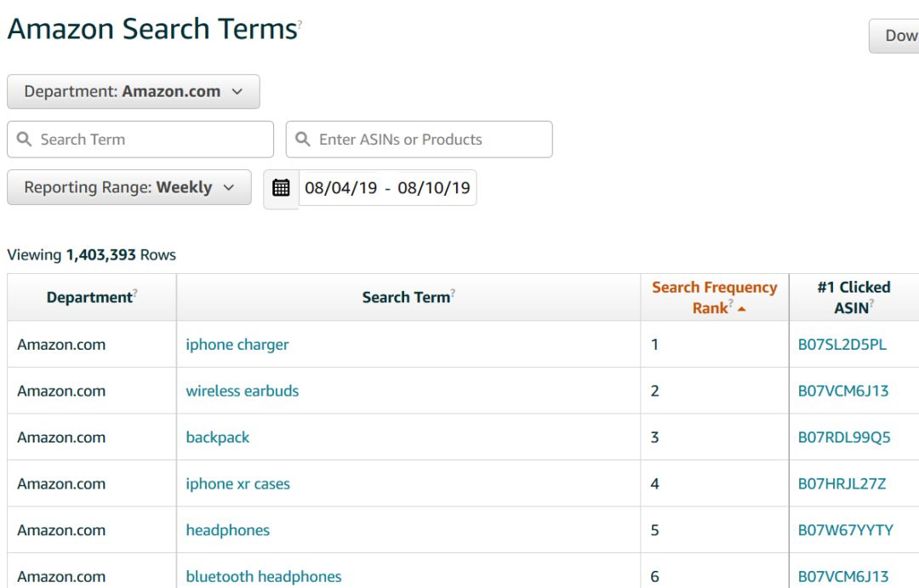Open ASIN B07W67YYTY link
Image resolution: width=919 pixels, height=588 pixels.
(x=846, y=530)
